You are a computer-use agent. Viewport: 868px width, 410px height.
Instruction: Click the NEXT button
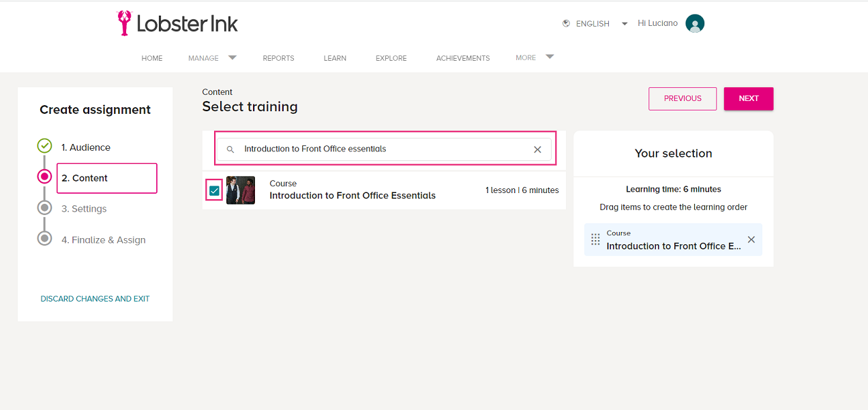click(749, 98)
